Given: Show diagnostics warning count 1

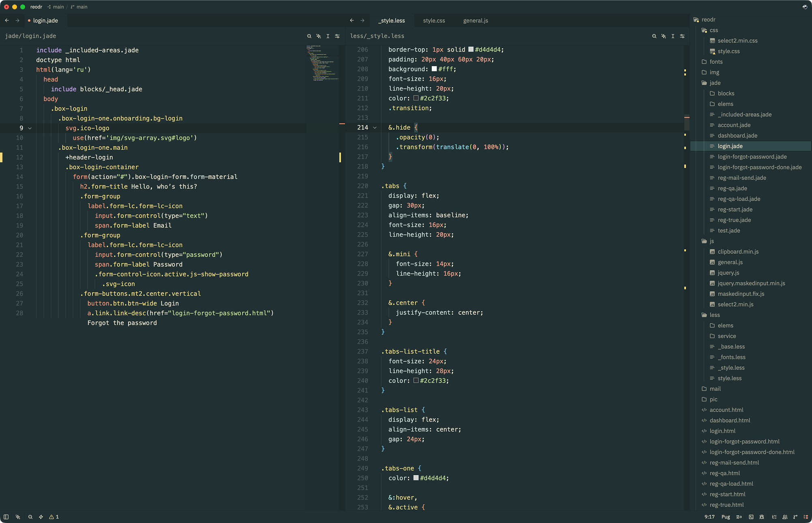Looking at the screenshot, I should [54, 517].
